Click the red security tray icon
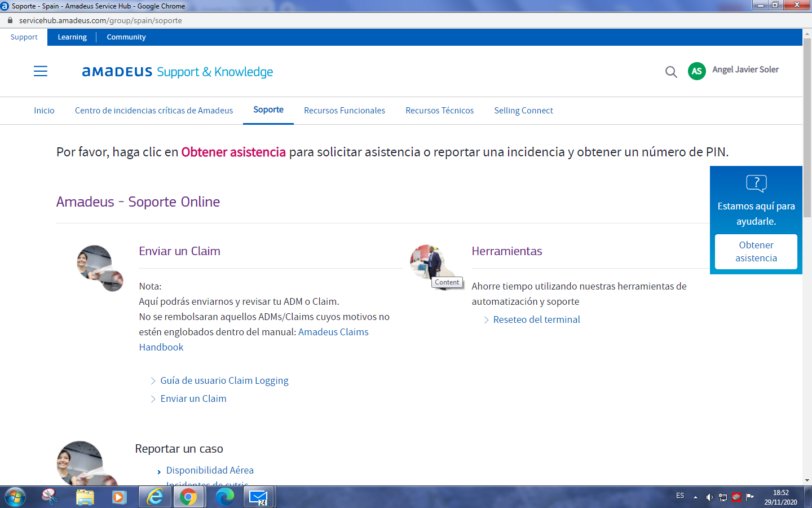Image resolution: width=812 pixels, height=508 pixels. point(736,497)
